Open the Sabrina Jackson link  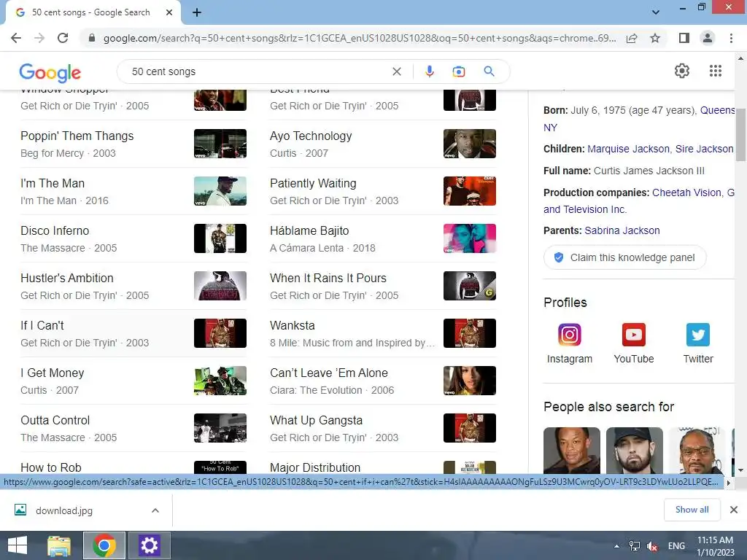tap(622, 230)
